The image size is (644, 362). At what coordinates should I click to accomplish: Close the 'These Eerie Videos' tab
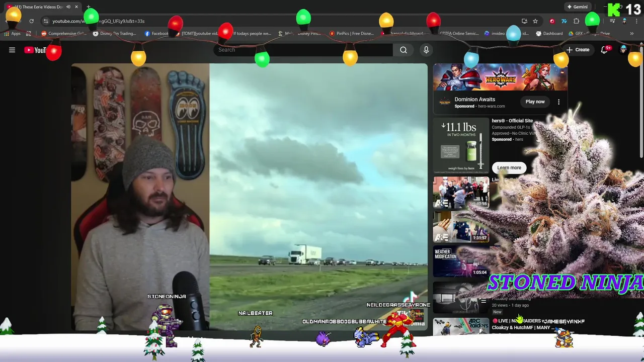[x=76, y=7]
